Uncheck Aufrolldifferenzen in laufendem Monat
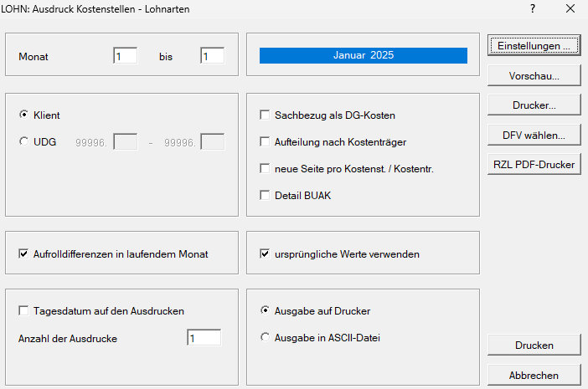Image resolution: width=588 pixels, height=389 pixels. tap(23, 253)
